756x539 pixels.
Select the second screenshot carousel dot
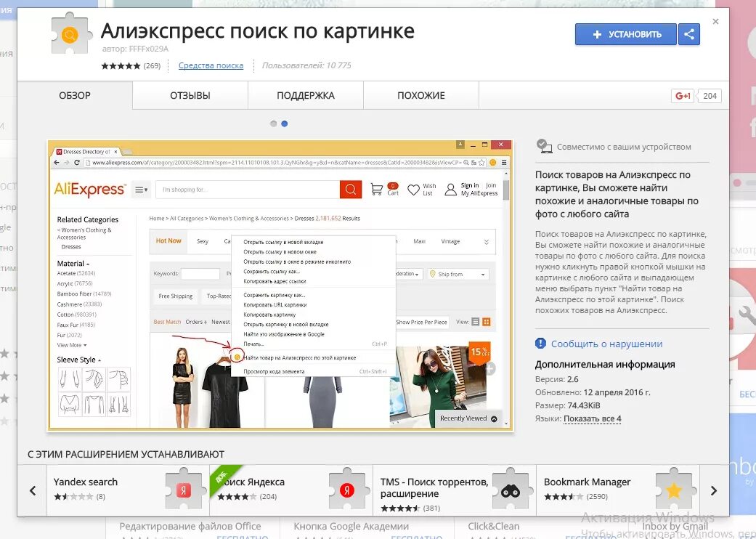click(x=285, y=124)
